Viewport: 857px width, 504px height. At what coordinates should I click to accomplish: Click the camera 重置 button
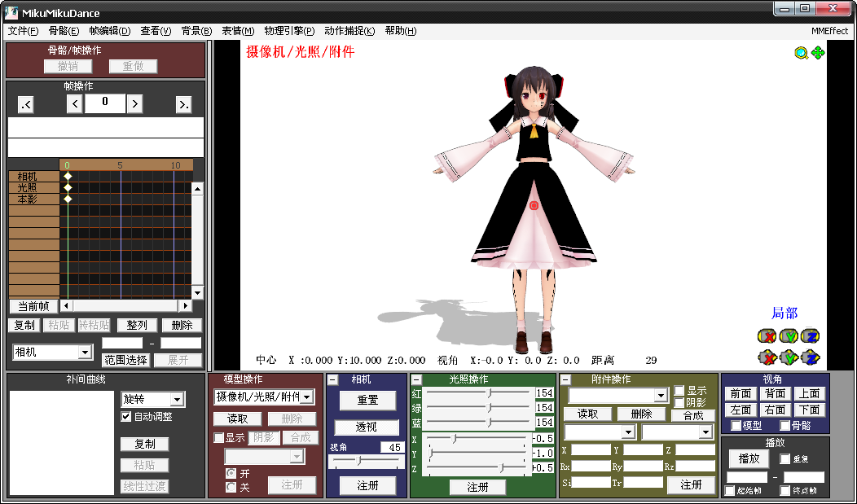coord(368,401)
